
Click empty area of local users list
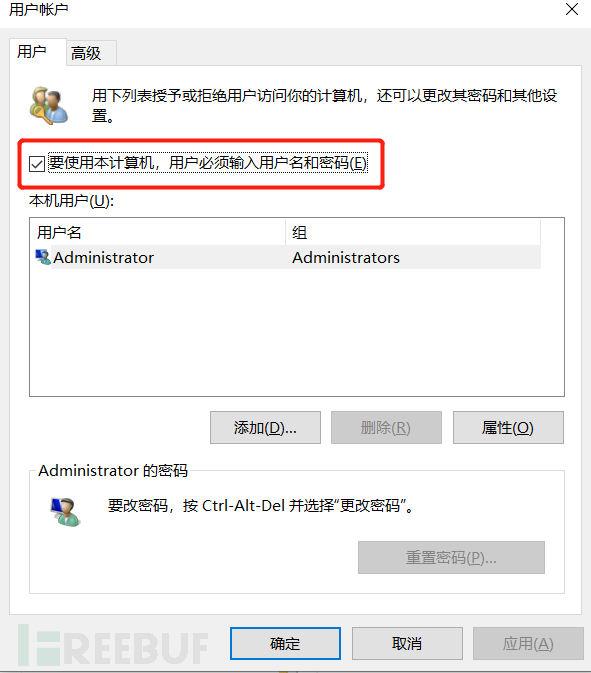(x=296, y=333)
